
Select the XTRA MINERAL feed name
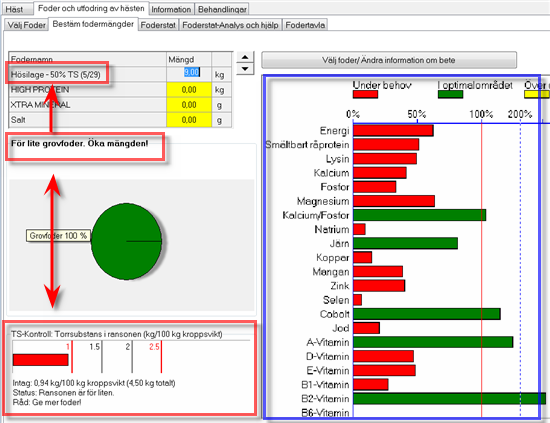click(40, 105)
